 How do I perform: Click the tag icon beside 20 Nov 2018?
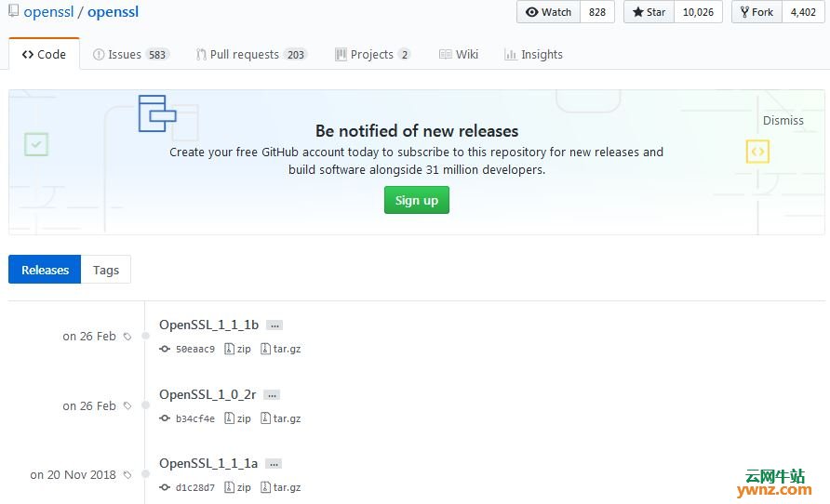[127, 475]
